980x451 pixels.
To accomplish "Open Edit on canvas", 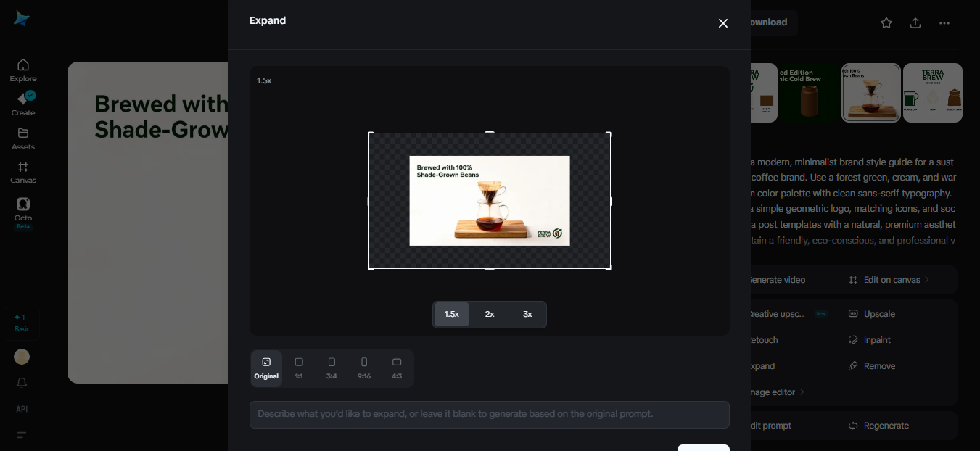I will 889,280.
